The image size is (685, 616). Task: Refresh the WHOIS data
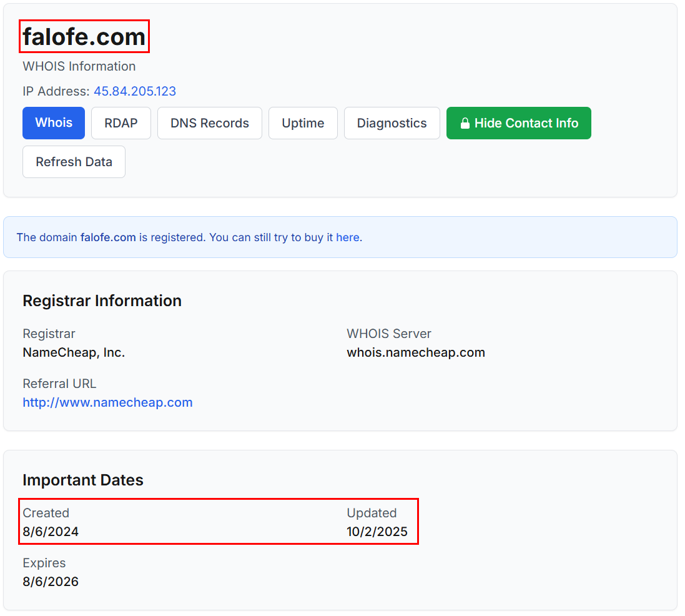[x=74, y=161]
